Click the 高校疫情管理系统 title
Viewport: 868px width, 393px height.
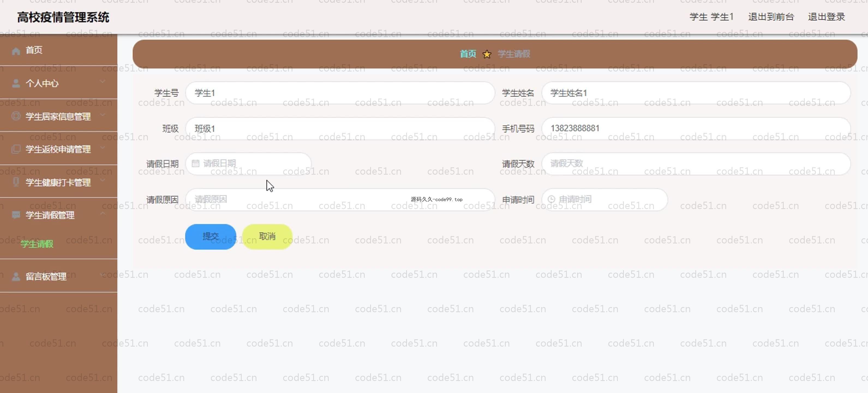click(63, 17)
